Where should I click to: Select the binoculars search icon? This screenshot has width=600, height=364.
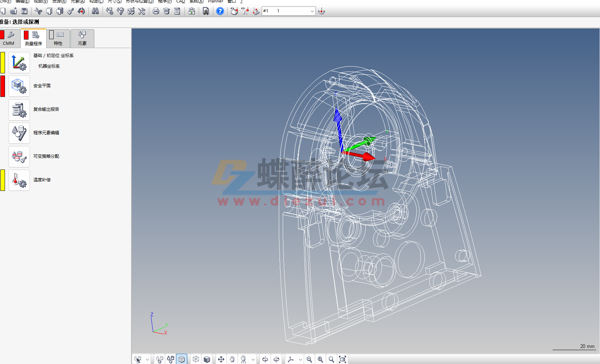click(x=95, y=11)
